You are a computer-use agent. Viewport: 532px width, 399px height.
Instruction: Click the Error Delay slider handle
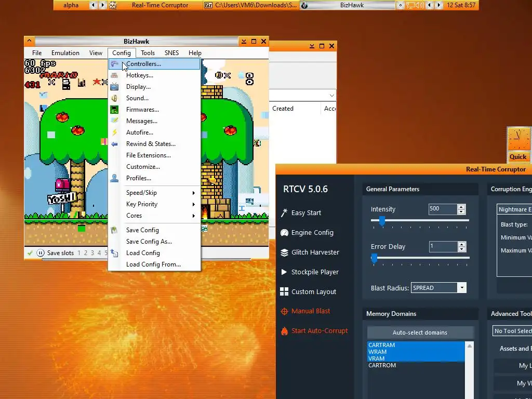(x=374, y=258)
